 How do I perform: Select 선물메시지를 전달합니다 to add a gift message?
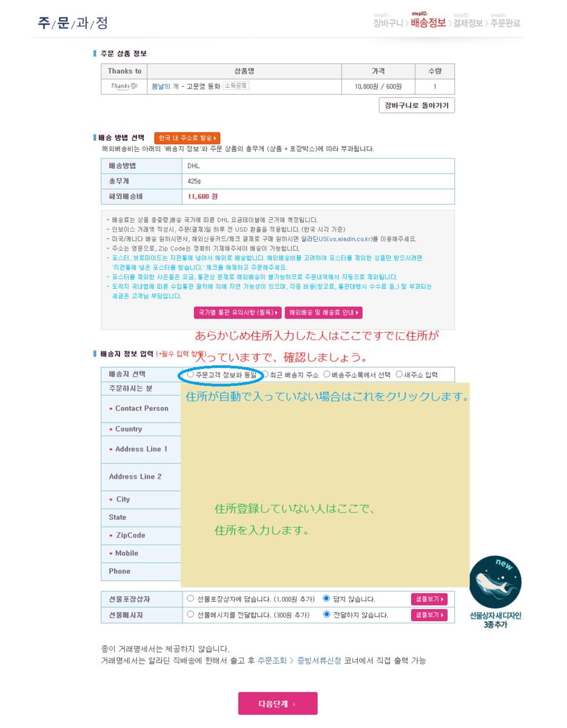point(189,615)
